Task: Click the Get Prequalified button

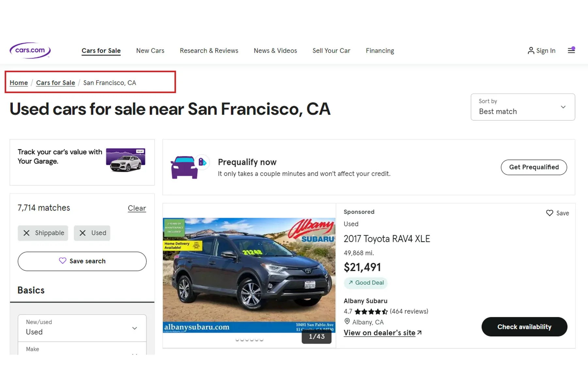Action: click(534, 167)
